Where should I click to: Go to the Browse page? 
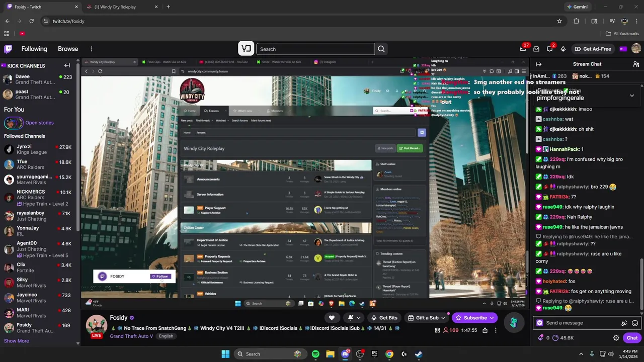pyautogui.click(x=68, y=49)
